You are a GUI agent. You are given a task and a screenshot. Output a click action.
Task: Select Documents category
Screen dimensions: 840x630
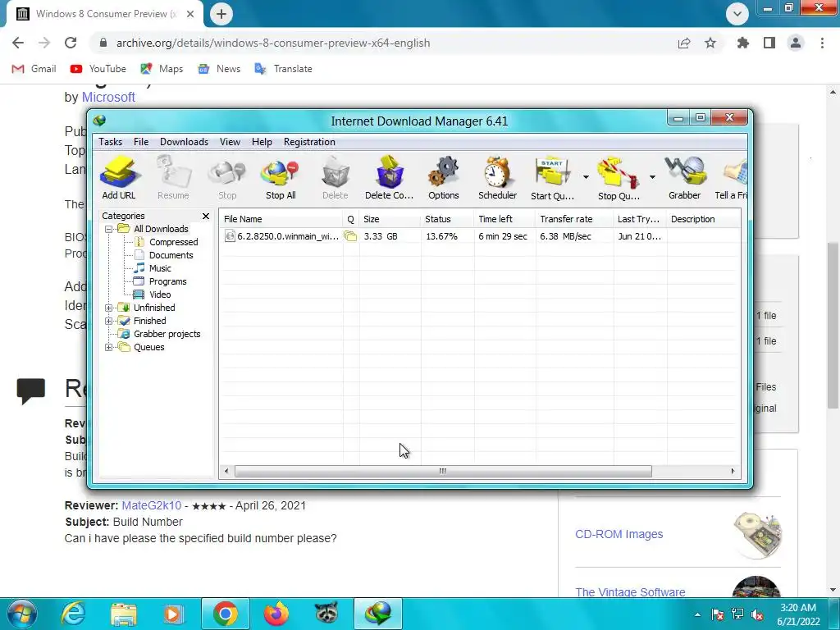tap(171, 255)
